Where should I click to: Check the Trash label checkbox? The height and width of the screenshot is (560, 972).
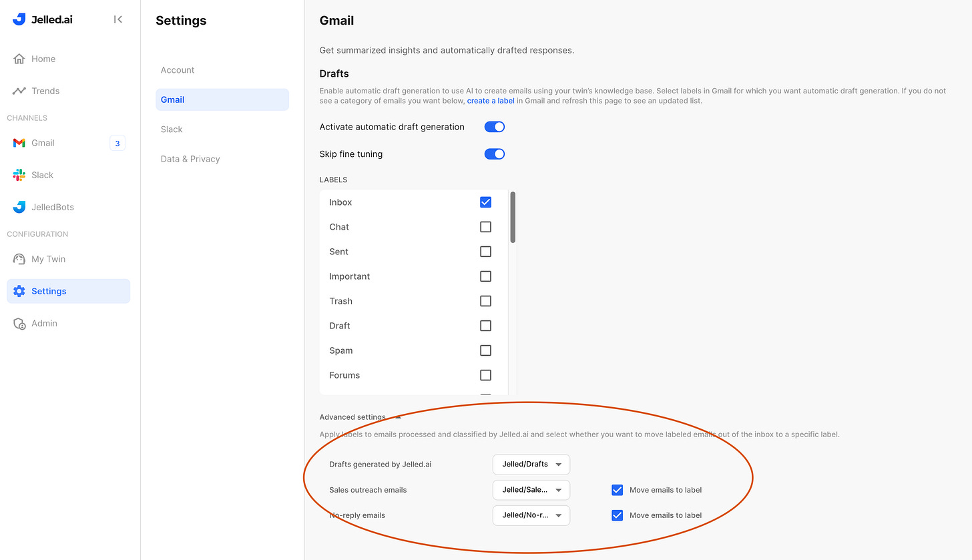coord(485,301)
